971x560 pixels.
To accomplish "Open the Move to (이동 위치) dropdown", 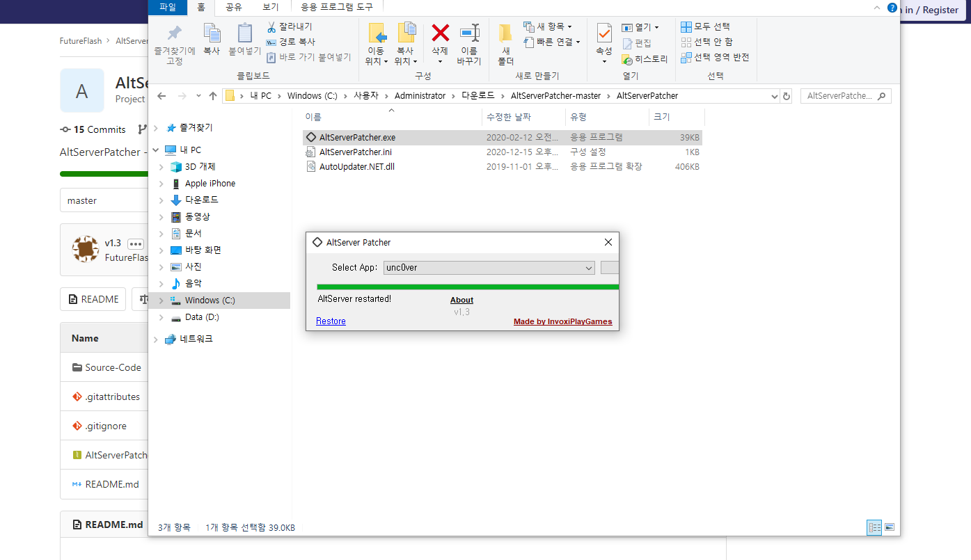I will click(x=377, y=44).
